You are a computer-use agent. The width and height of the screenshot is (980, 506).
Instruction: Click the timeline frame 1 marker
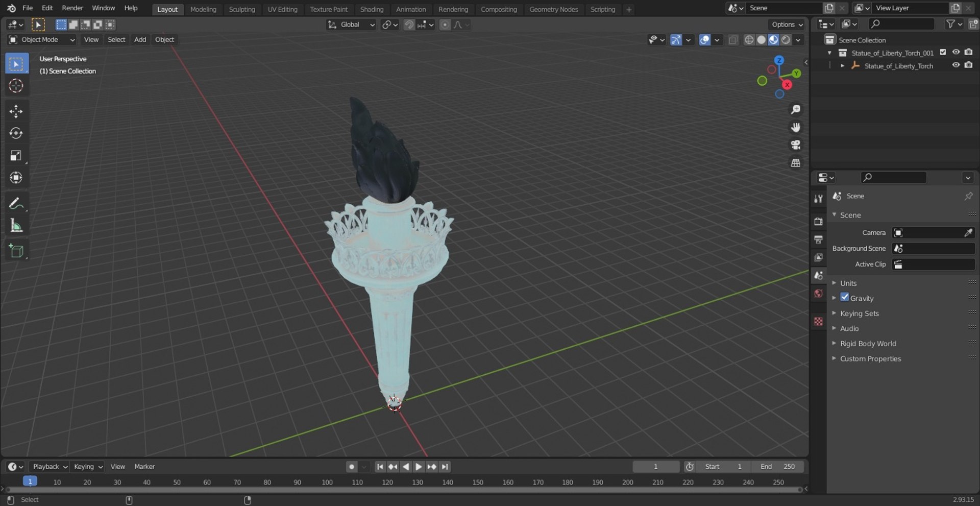click(x=30, y=481)
